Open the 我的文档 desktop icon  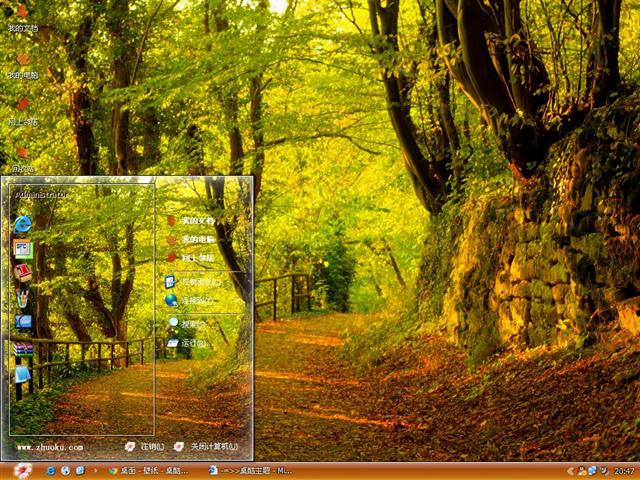[x=22, y=17]
